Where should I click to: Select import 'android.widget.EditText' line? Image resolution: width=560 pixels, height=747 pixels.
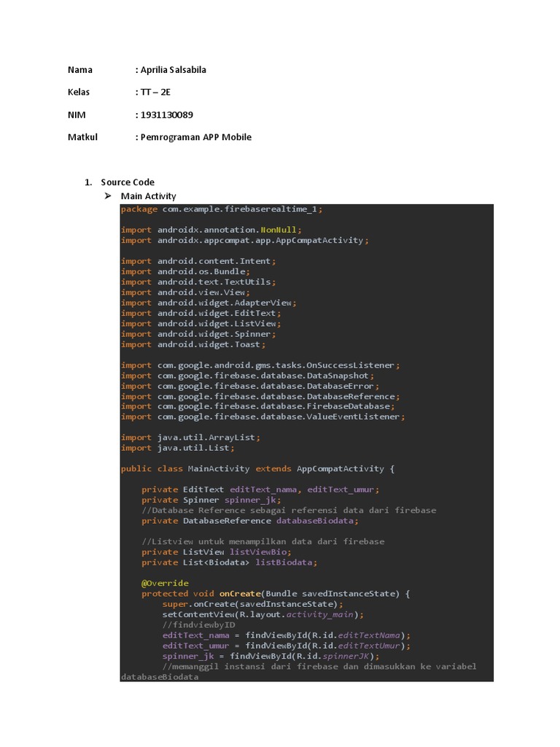click(201, 314)
